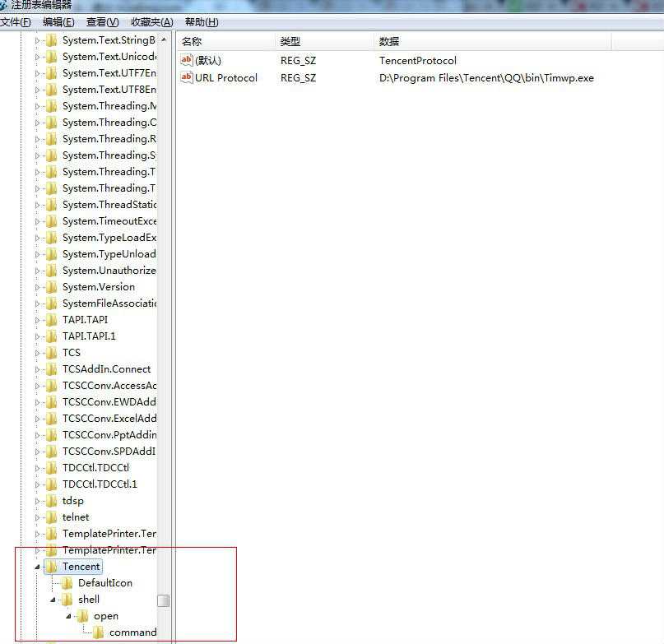Click the TCSCConv.PptAddin folder icon
This screenshot has width=664, height=644.
coord(51,435)
